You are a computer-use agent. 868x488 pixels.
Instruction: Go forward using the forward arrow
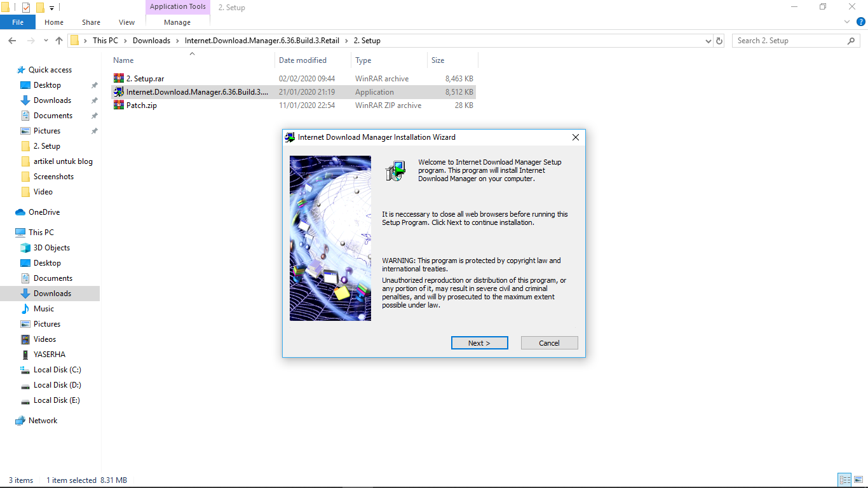pyautogui.click(x=31, y=41)
